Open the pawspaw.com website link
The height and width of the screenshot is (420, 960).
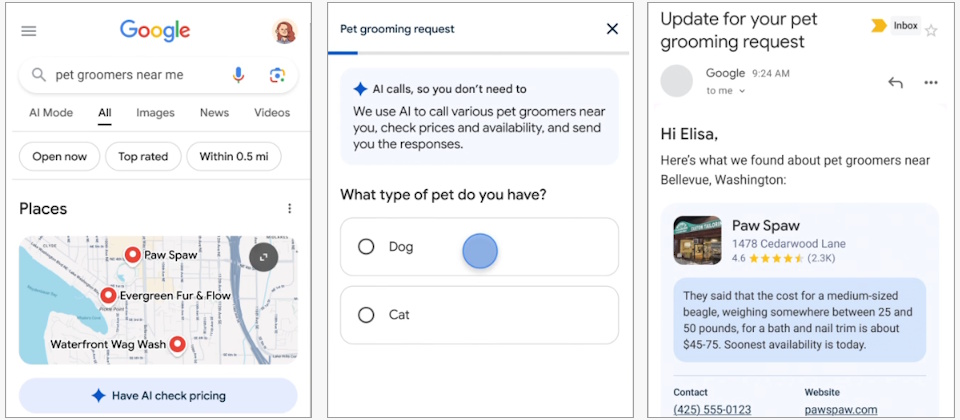point(841,410)
